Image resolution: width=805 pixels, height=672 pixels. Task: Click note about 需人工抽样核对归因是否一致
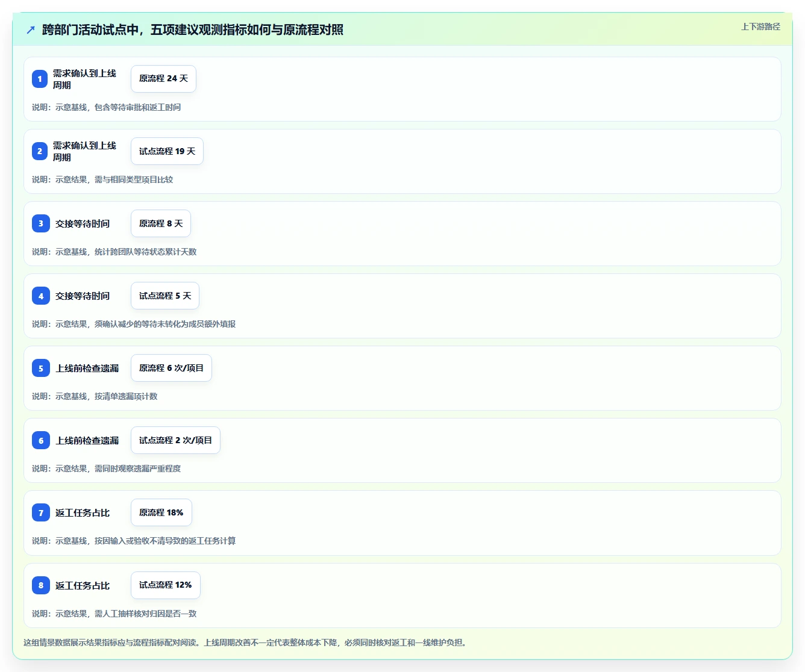[114, 614]
